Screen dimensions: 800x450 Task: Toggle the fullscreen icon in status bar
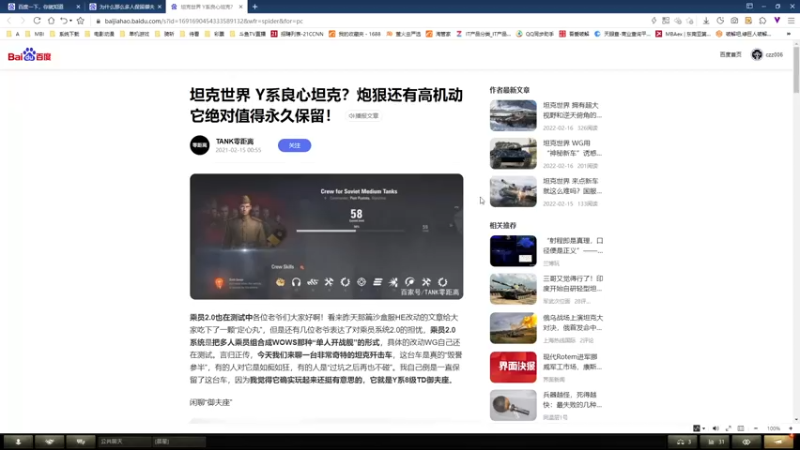click(728, 428)
